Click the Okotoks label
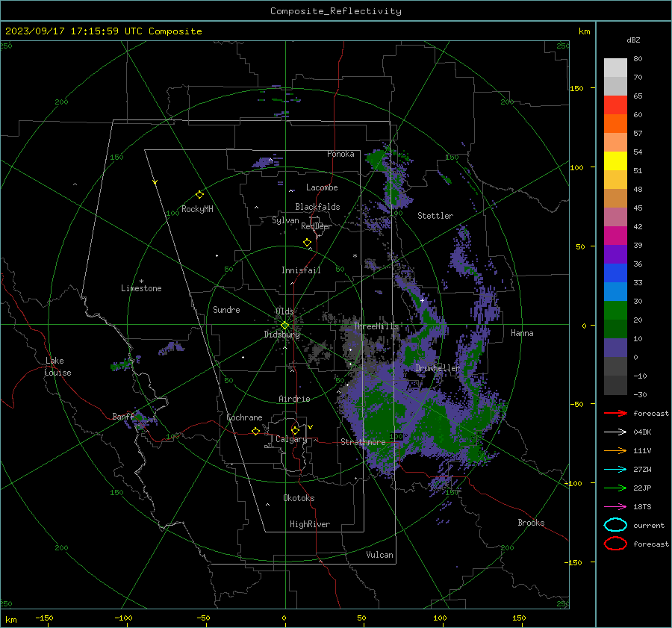The width and height of the screenshot is (672, 628). (299, 498)
